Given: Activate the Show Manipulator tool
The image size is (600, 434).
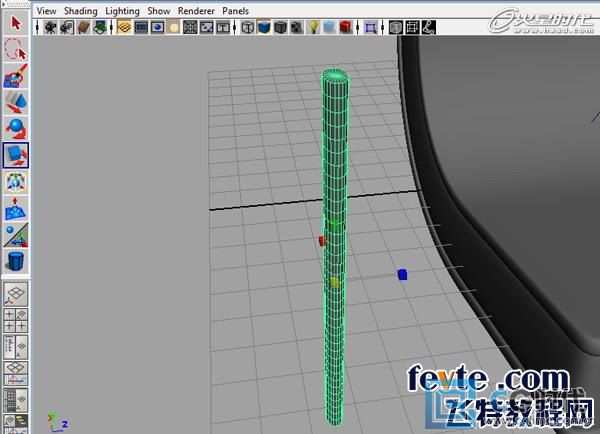Looking at the screenshot, I should (x=16, y=235).
